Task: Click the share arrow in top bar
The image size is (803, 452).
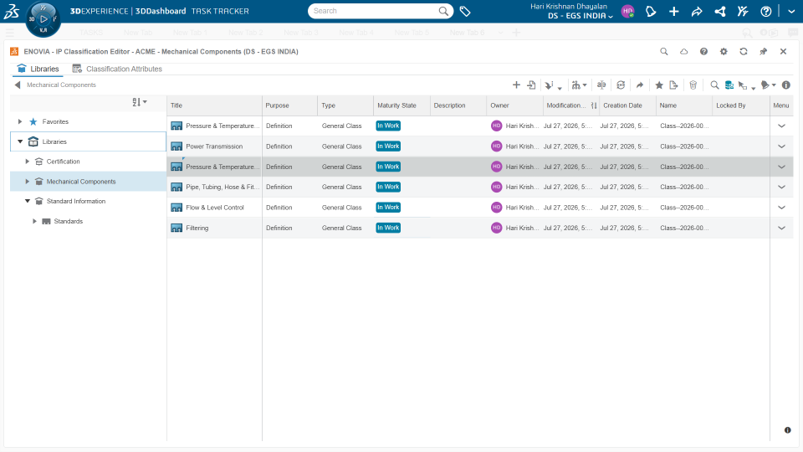Action: [696, 11]
